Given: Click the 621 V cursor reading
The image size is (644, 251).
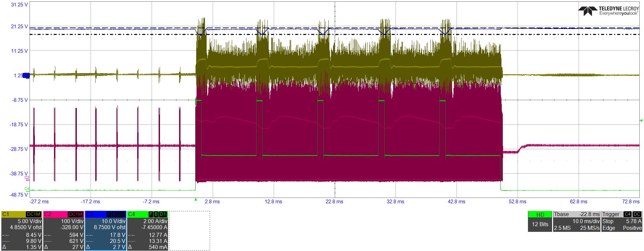Looking at the screenshot, I should click(x=77, y=241).
